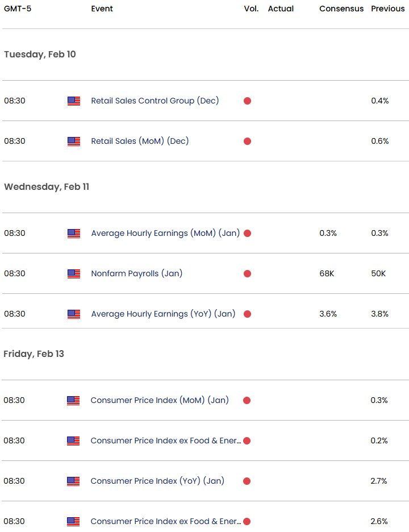Click flag beside Consumer Price Index (MoM)

(x=73, y=401)
